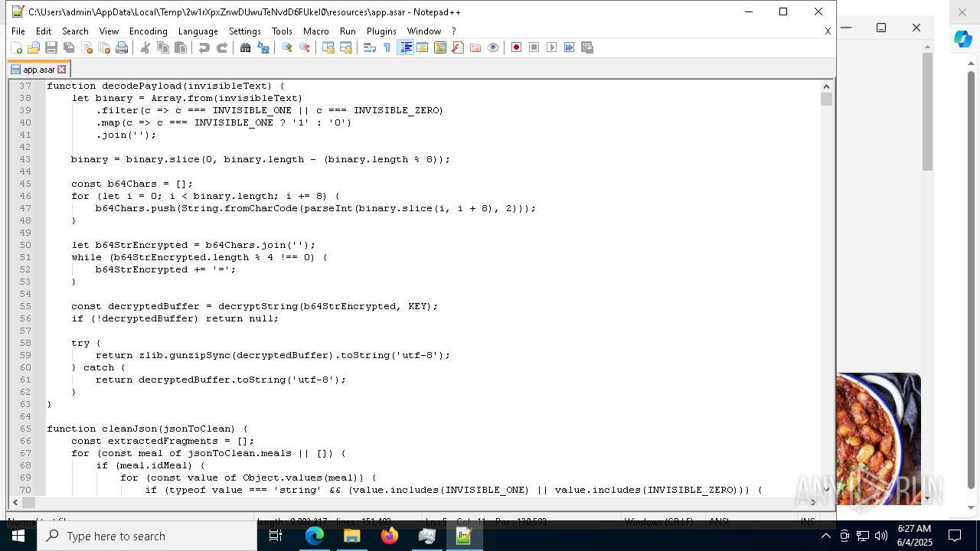The width and height of the screenshot is (980, 551).
Task: Select the app.asar document tab
Action: (38, 70)
